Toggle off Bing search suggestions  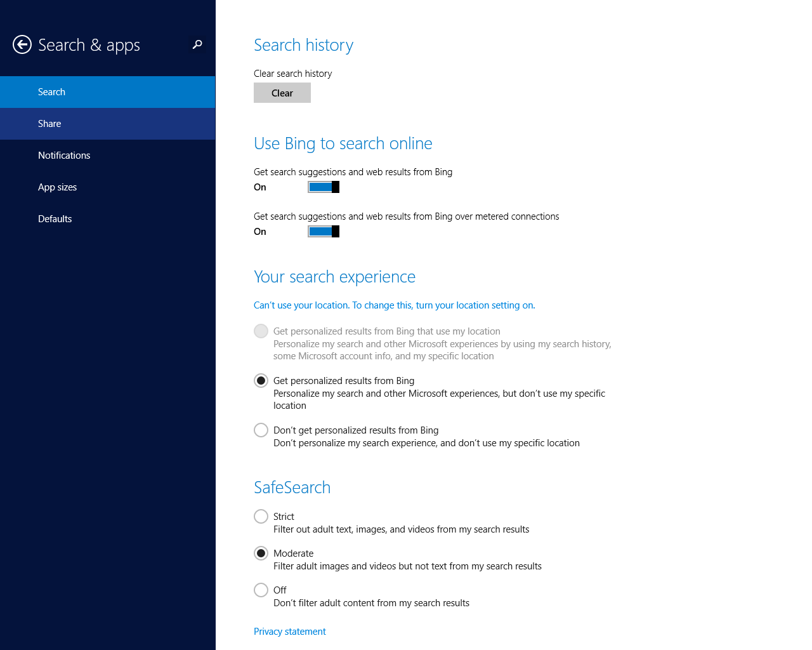click(x=323, y=187)
